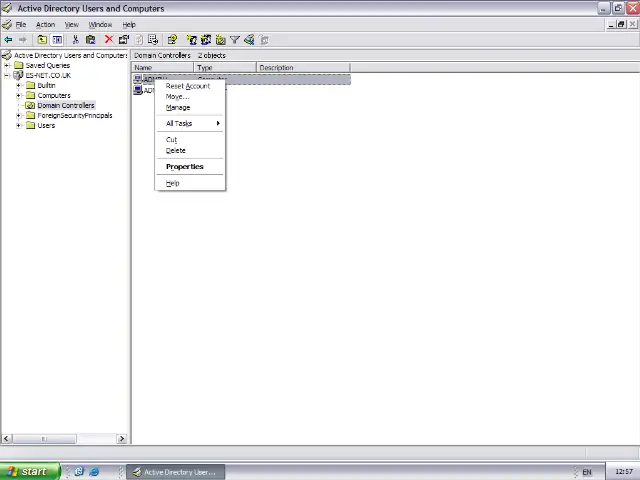Click the Export List toolbar icon
This screenshot has height=480, width=640.
click(153, 40)
